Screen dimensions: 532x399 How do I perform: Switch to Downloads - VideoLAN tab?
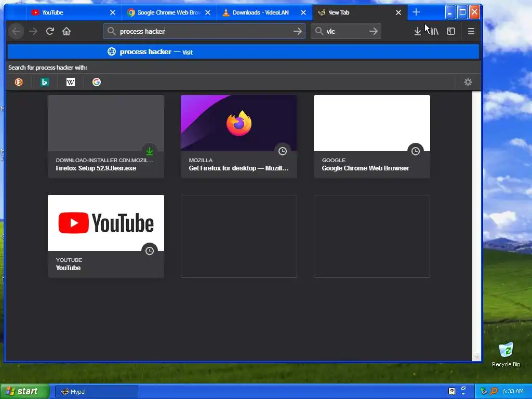point(264,12)
